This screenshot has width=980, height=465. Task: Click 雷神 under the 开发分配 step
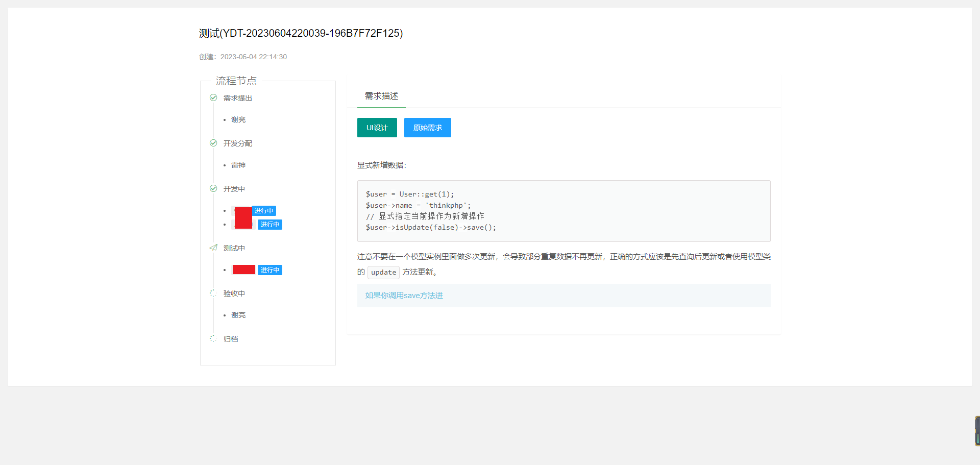click(x=238, y=165)
